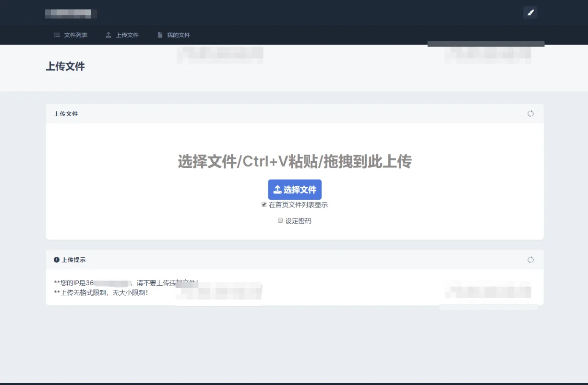The width and height of the screenshot is (588, 385).
Task: Click the document icon beside 我的文件
Action: (159, 35)
